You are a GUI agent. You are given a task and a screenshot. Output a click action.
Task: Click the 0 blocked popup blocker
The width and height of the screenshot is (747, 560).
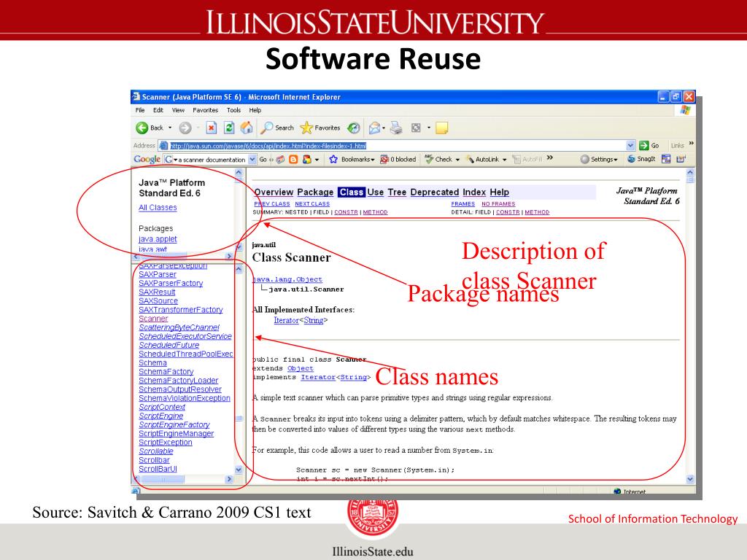[x=398, y=160]
